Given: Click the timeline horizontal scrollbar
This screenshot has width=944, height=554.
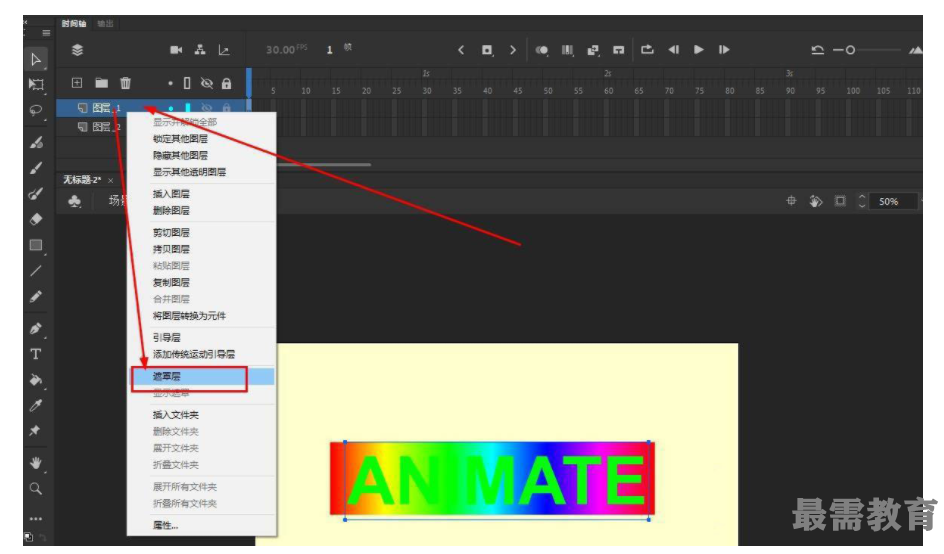Looking at the screenshot, I should point(324,164).
